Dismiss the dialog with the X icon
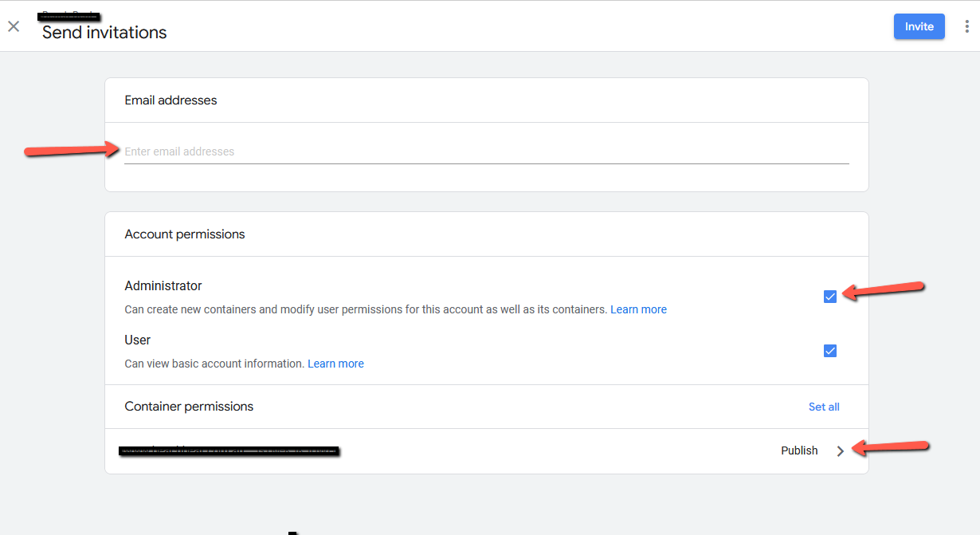Image resolution: width=980 pixels, height=535 pixels. click(x=14, y=26)
